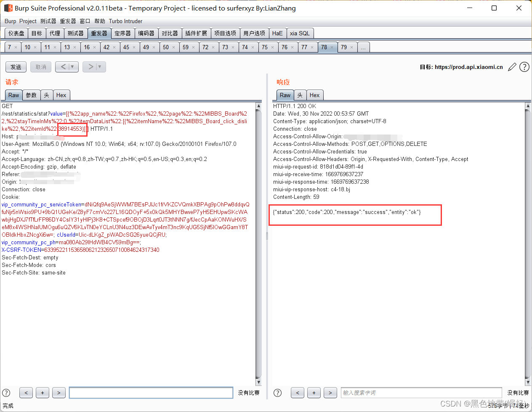Switch to 代理 proxy tab
532x412 pixels.
55,33
